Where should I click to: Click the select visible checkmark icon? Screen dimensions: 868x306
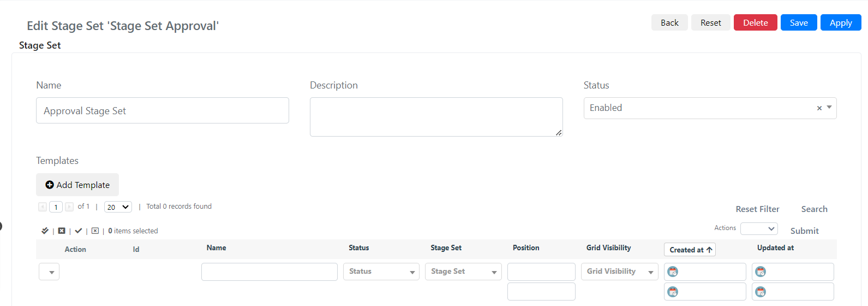click(79, 231)
